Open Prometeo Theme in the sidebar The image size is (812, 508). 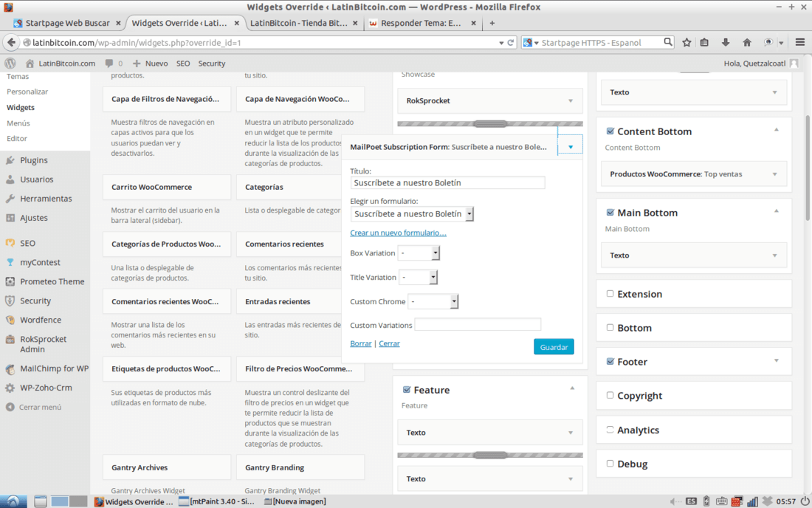point(52,281)
